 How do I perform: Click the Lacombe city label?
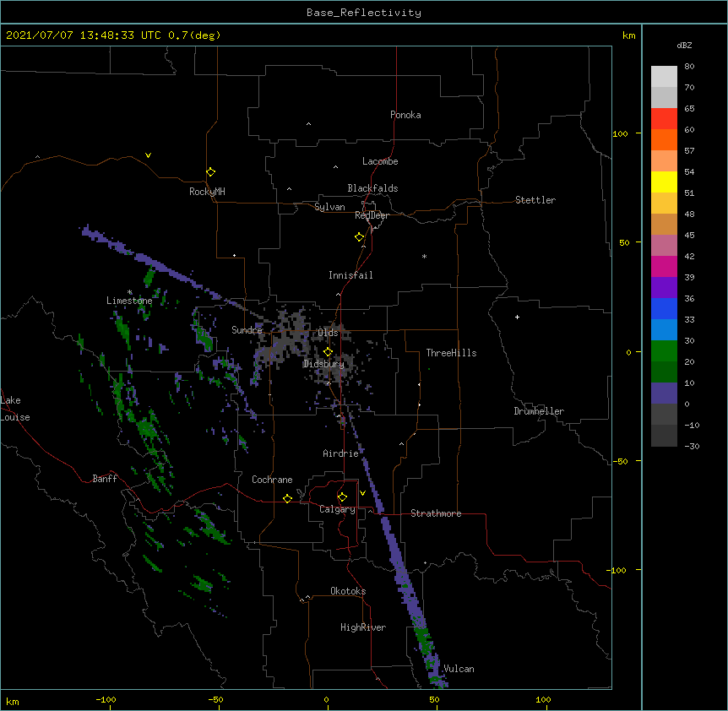pos(380,161)
